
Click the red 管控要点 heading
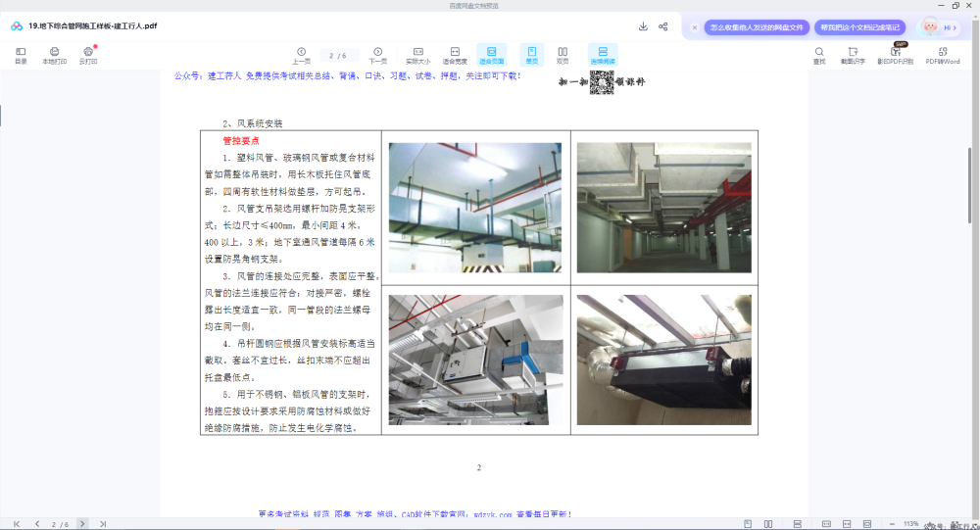coord(241,141)
